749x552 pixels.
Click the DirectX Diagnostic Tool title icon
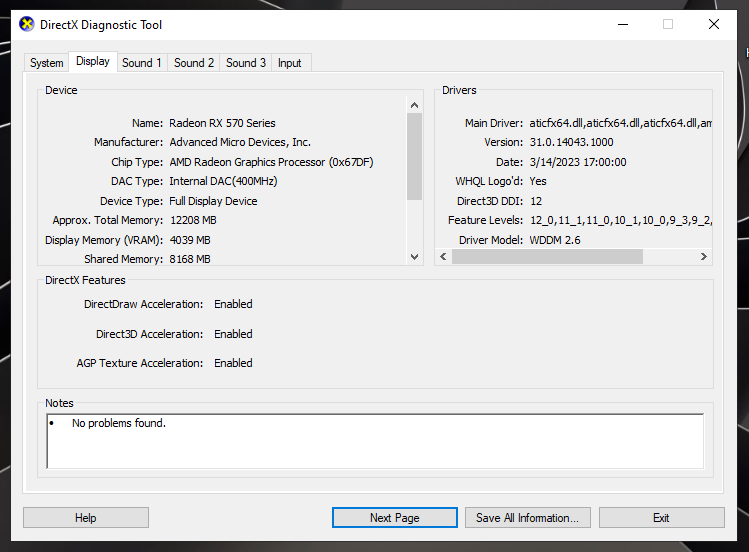pyautogui.click(x=27, y=24)
